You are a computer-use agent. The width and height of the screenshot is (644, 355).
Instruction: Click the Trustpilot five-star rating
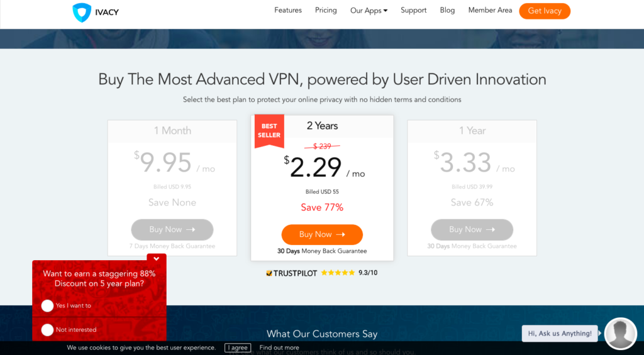click(x=337, y=273)
